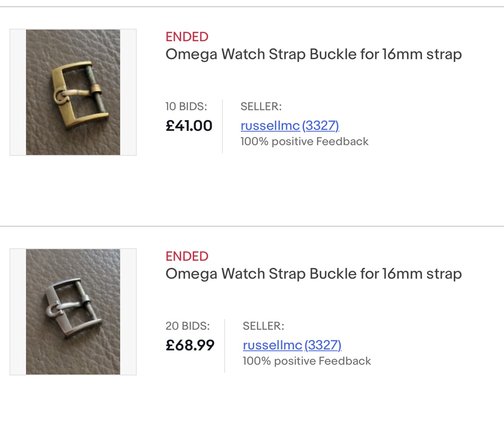Screen dimensions: 504x444
Task: Click the £68.99 final price
Action: click(x=190, y=345)
